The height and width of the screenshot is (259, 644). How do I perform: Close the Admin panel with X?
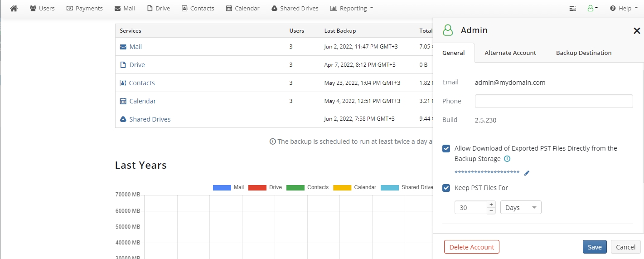click(636, 31)
